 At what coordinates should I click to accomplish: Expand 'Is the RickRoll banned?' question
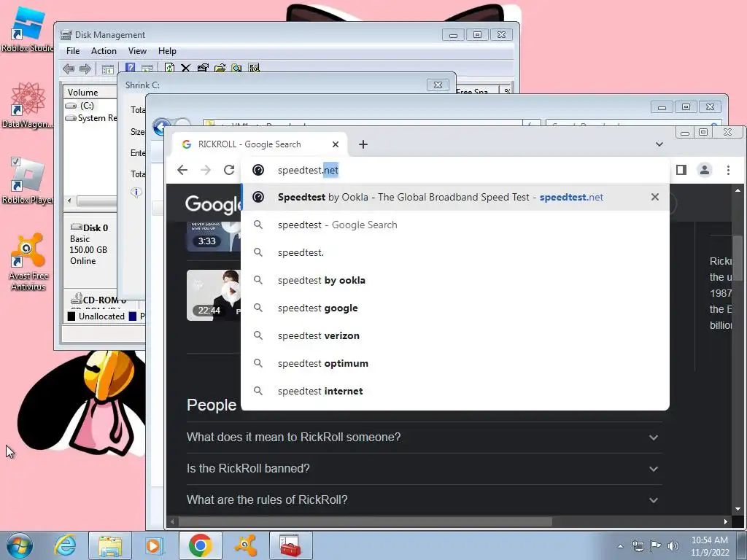tap(424, 469)
